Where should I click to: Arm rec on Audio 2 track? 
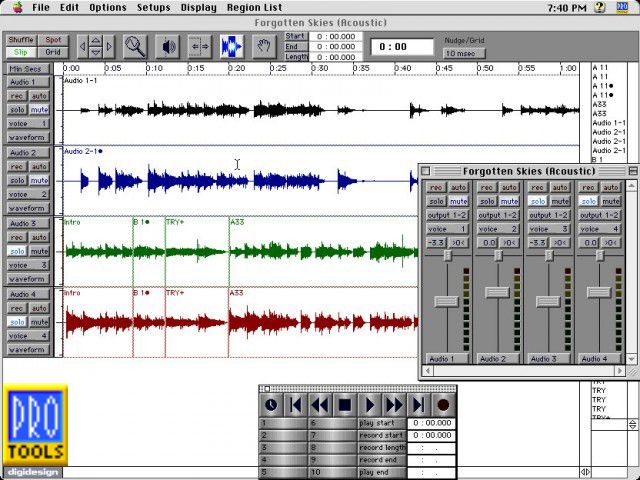pyautogui.click(x=17, y=167)
